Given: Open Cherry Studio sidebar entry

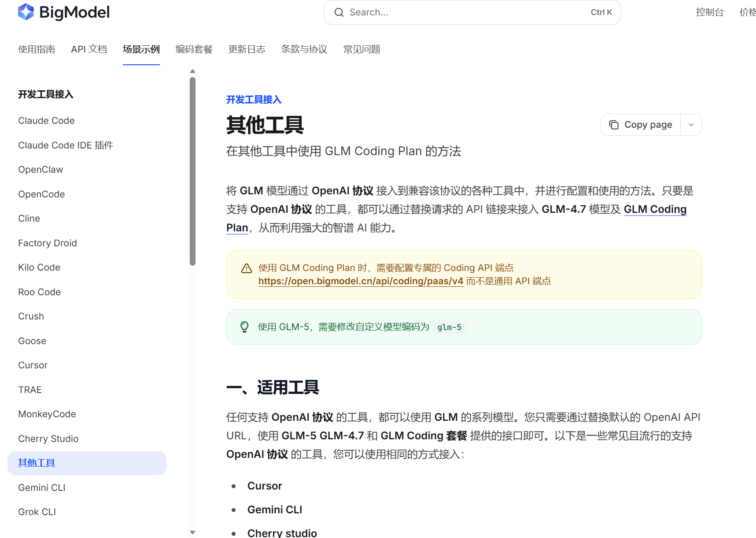Looking at the screenshot, I should 48,439.
